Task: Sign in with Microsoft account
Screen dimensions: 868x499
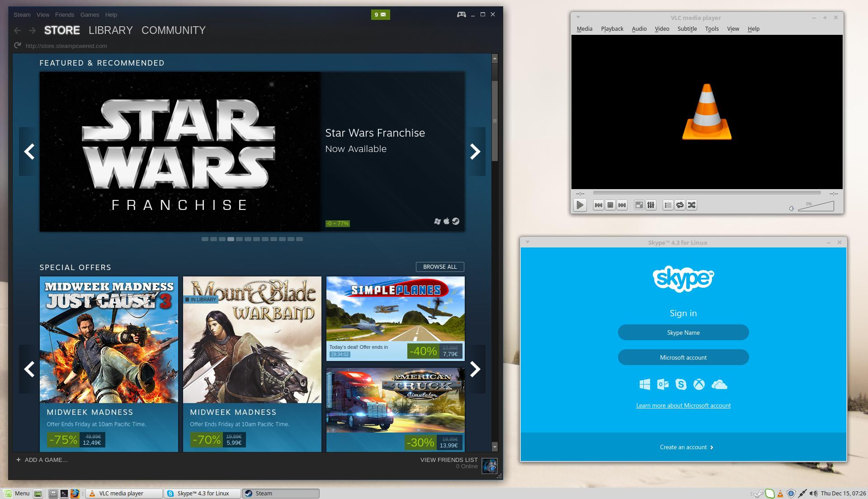Action: 683,357
